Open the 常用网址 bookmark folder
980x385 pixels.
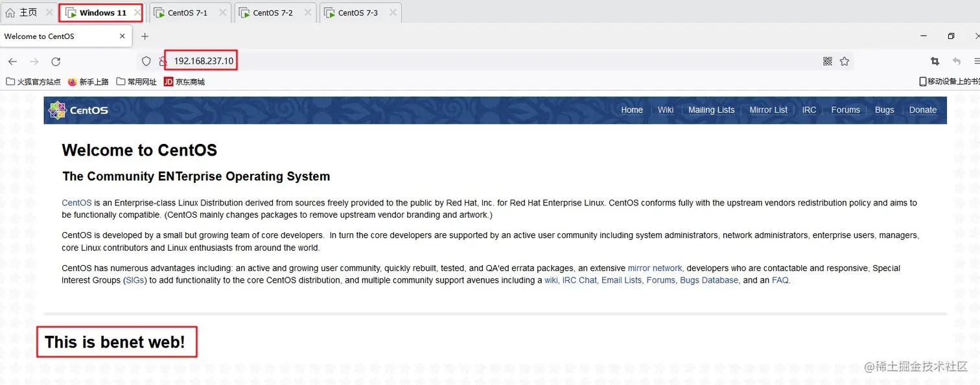137,82
